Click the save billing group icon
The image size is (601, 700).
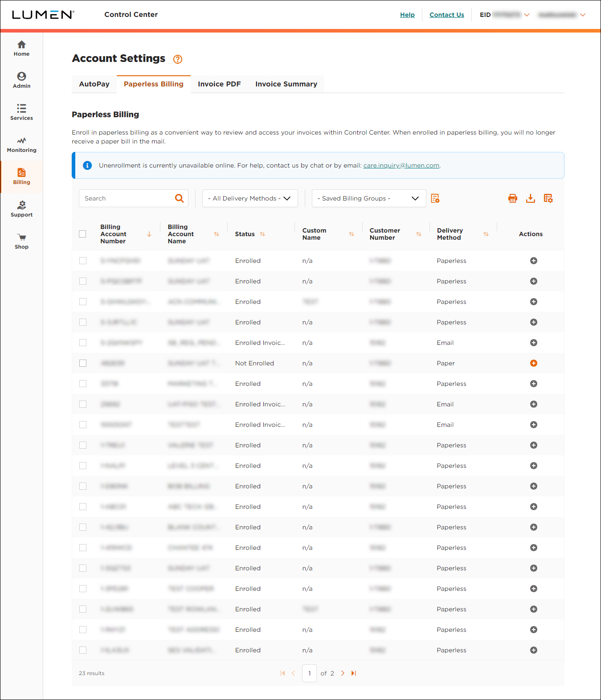435,198
